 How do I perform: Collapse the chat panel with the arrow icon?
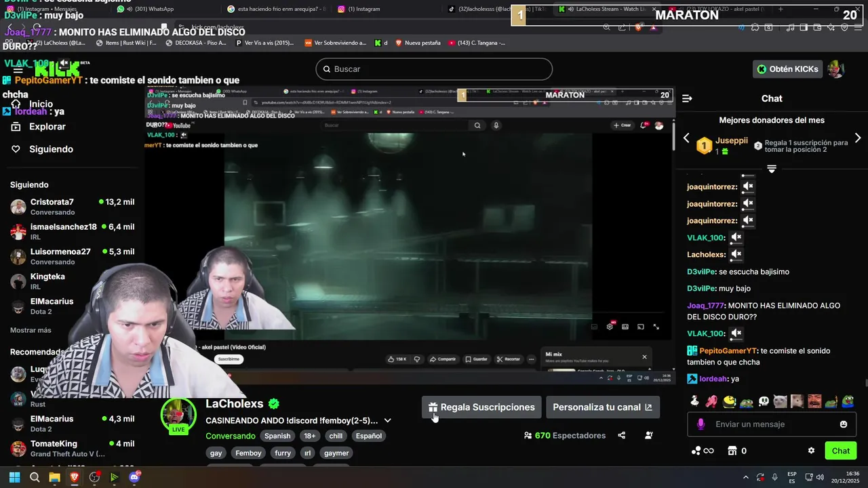(687, 98)
